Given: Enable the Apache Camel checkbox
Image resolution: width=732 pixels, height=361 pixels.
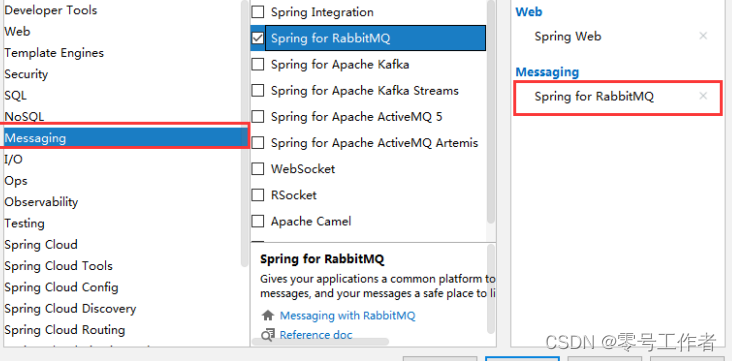Looking at the screenshot, I should coord(258,221).
